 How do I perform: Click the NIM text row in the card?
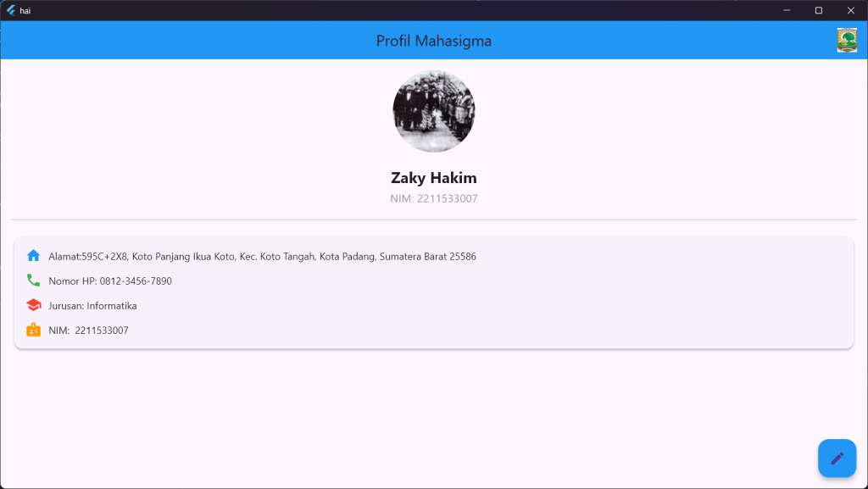[88, 330]
